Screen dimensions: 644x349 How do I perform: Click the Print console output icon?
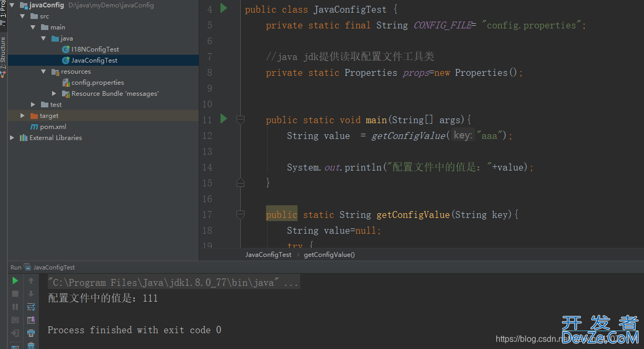(x=31, y=333)
